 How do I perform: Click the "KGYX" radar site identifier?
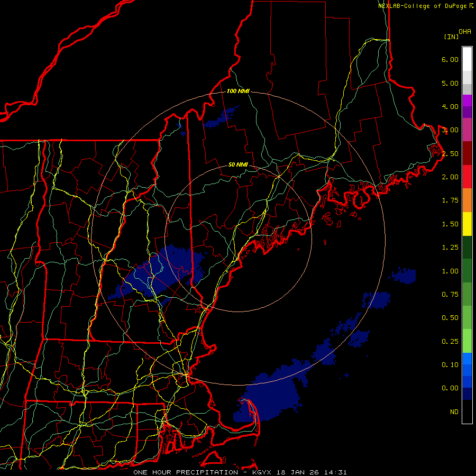262,472
